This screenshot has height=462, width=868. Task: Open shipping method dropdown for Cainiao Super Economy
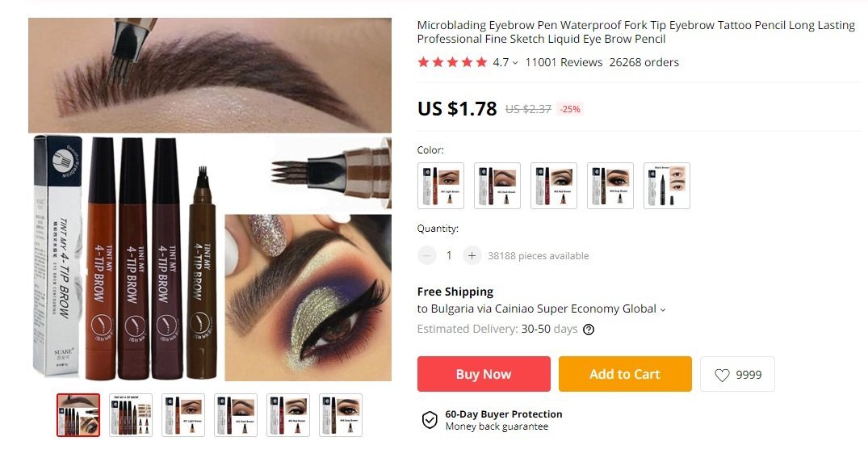[663, 309]
